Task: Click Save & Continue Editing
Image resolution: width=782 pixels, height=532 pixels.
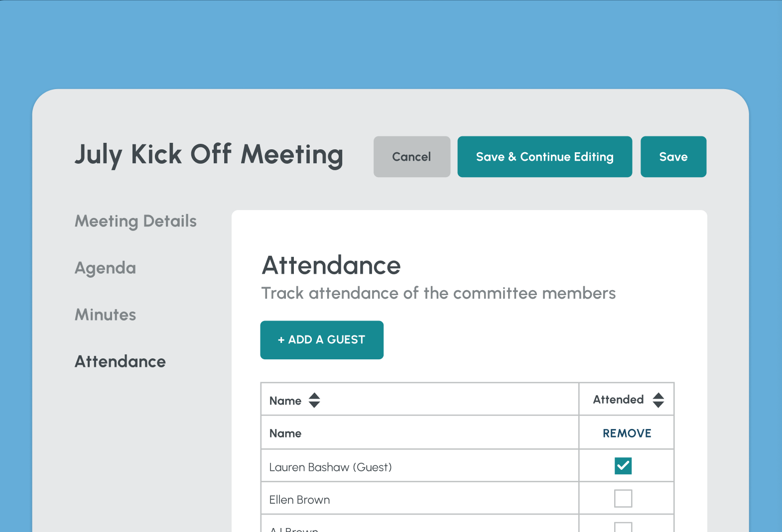Action: click(x=544, y=157)
